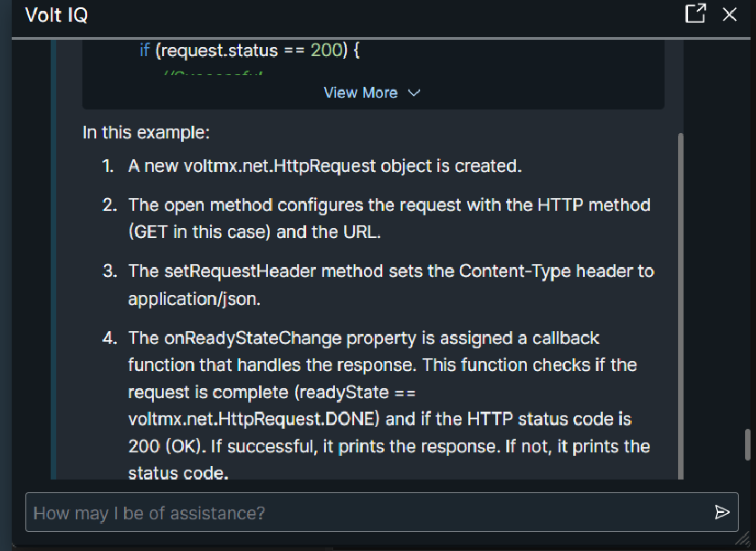Click the 'if (request.status == 200)' code line

(250, 50)
